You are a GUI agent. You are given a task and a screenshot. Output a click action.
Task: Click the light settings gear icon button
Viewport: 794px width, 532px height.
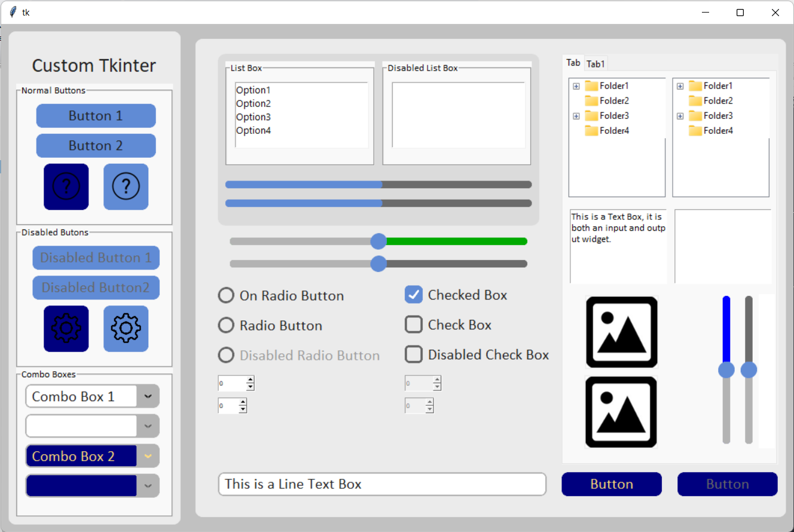click(126, 328)
